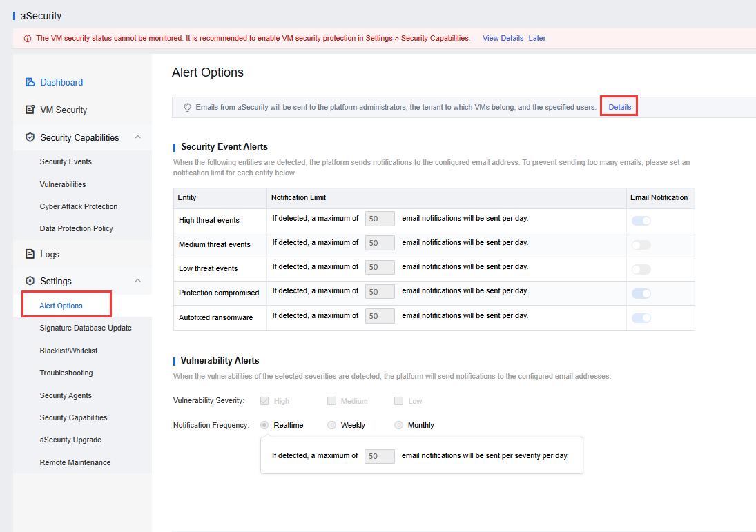Open Data Protection Policy page

76,228
